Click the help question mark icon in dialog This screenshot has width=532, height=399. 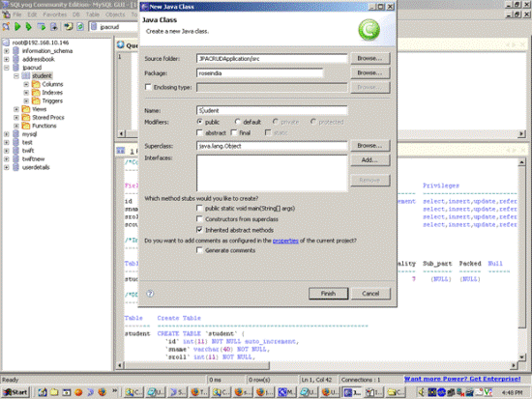150,294
